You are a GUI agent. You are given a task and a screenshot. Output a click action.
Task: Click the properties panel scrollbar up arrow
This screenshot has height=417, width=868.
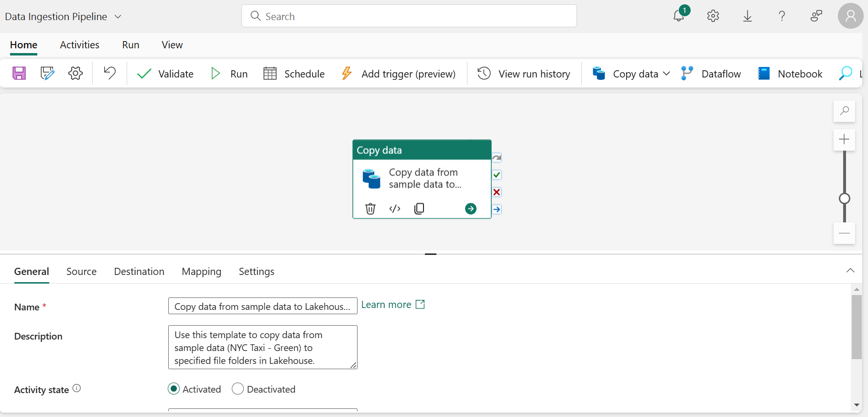point(857,289)
